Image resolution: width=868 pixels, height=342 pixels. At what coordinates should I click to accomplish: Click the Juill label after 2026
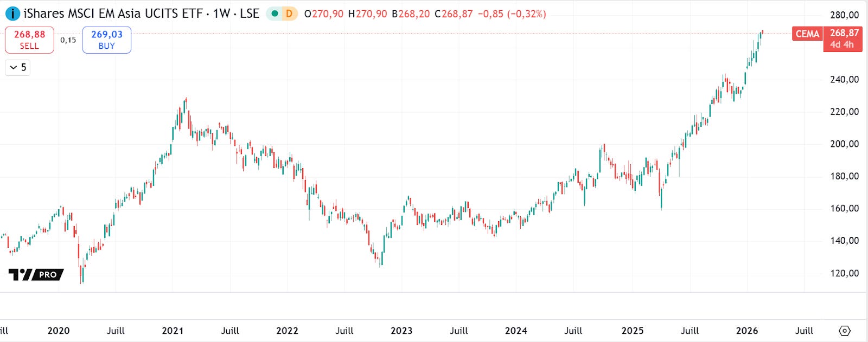(x=804, y=331)
